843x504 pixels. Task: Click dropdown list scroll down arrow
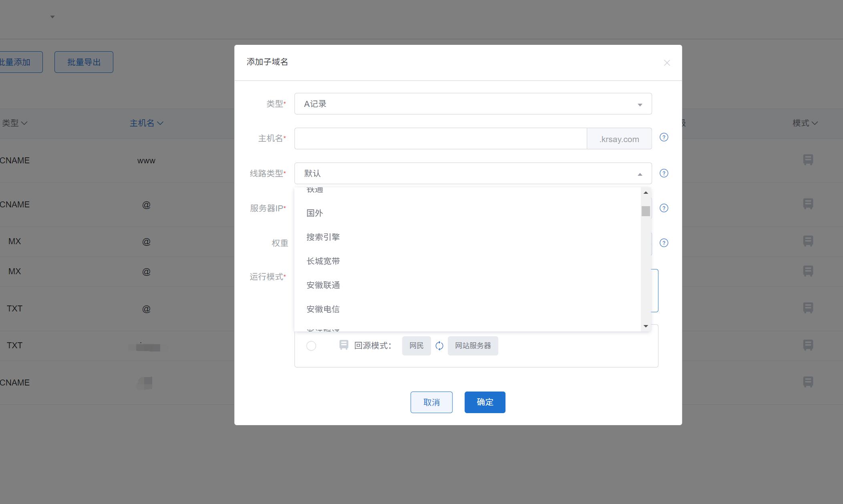[646, 326]
